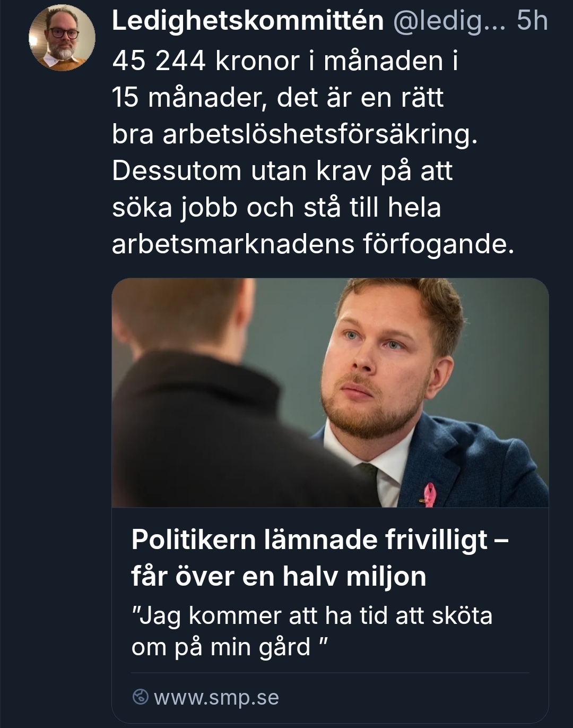573x728 pixels.
Task: Click the globe icon beside www.smp.se
Action: coord(140,697)
